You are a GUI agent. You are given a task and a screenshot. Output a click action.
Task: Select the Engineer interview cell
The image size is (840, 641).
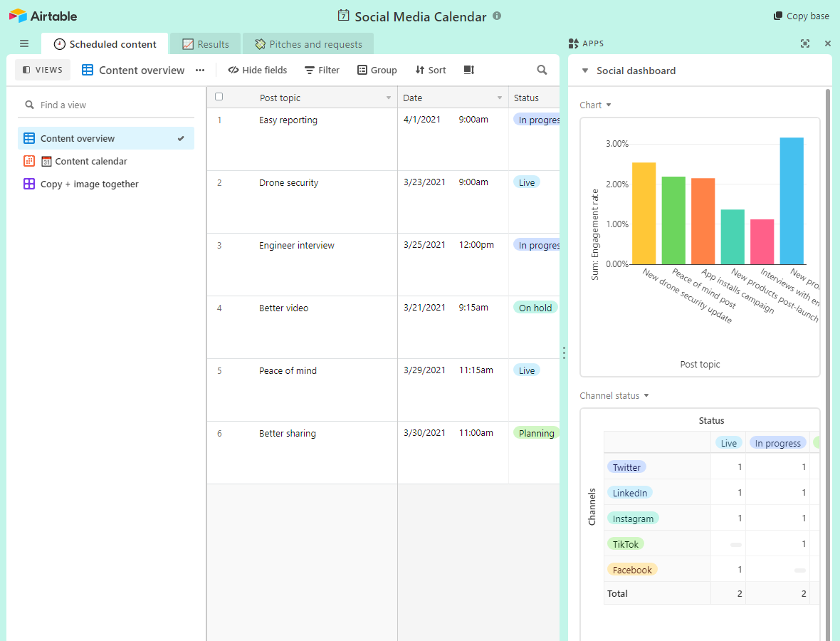302,265
